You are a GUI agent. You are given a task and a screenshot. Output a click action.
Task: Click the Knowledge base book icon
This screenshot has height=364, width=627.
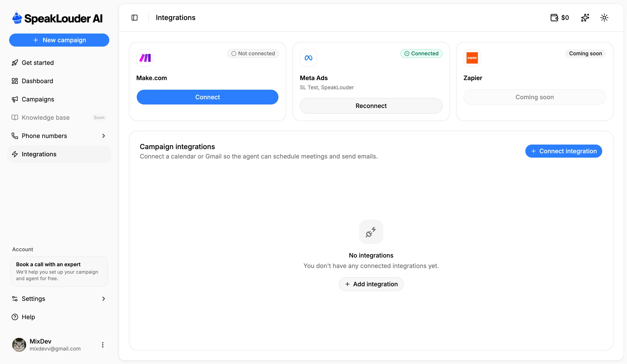(15, 117)
